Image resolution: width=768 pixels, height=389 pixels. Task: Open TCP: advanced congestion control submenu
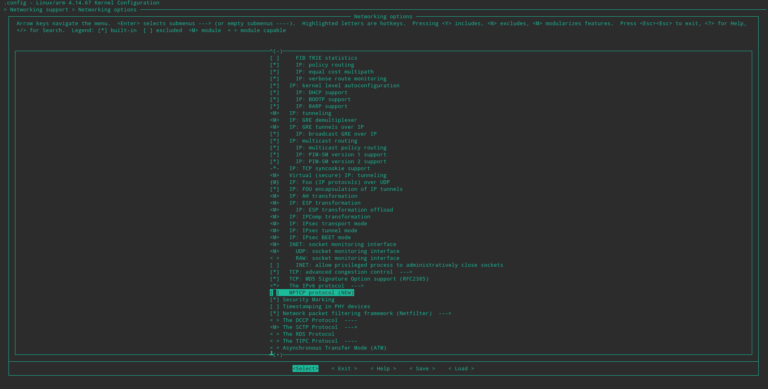click(341, 271)
